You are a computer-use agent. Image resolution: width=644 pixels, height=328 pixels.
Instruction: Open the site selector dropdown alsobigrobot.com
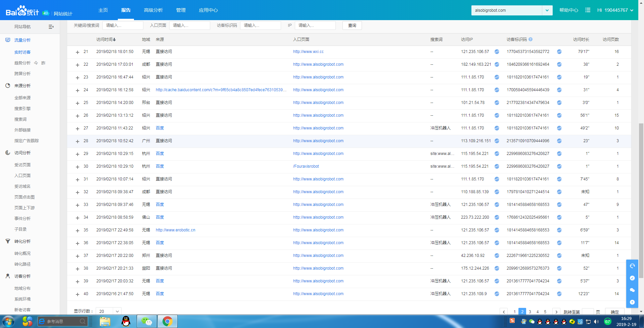547,10
